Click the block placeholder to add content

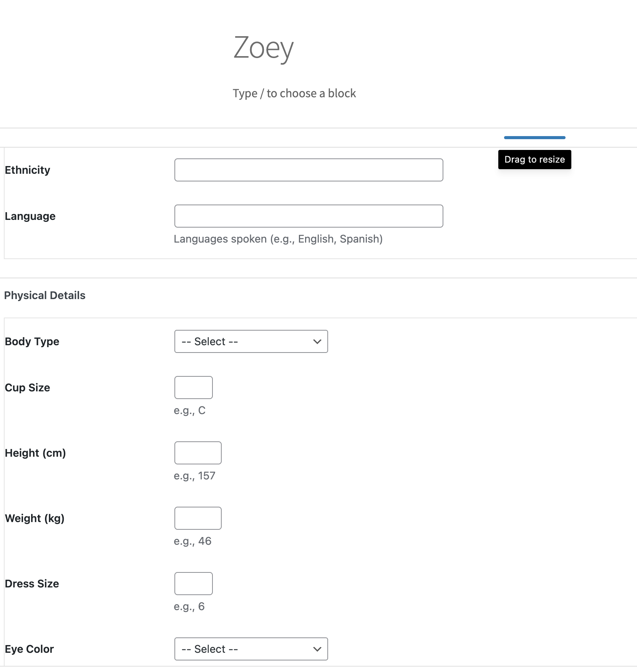pos(294,93)
